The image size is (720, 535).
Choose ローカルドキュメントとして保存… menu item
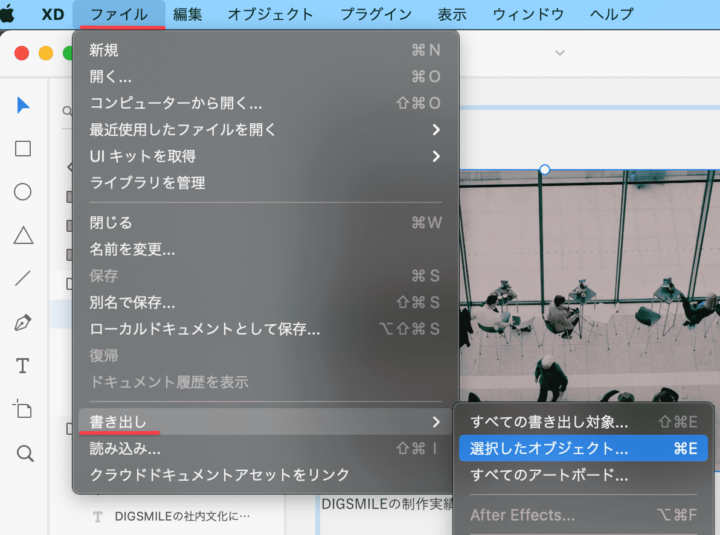point(265,329)
